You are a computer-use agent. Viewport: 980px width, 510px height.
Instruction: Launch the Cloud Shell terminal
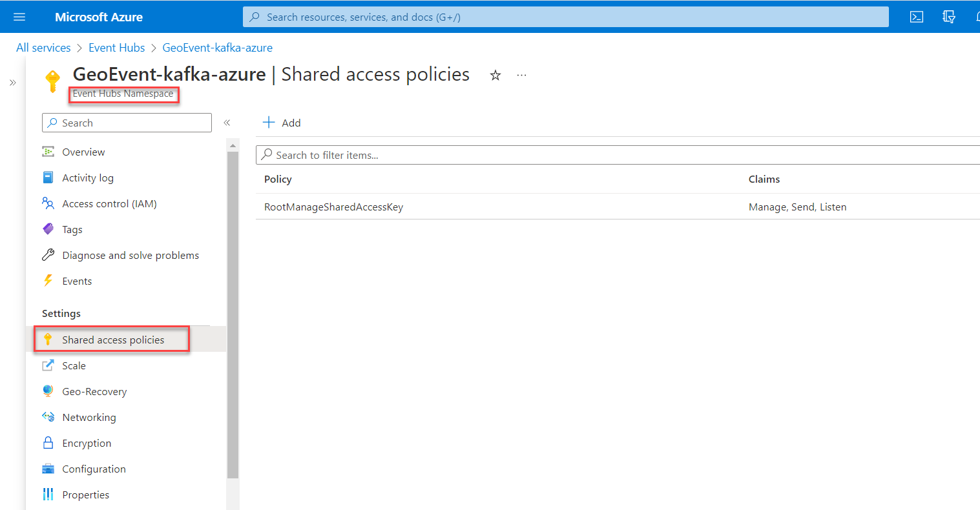(x=916, y=16)
